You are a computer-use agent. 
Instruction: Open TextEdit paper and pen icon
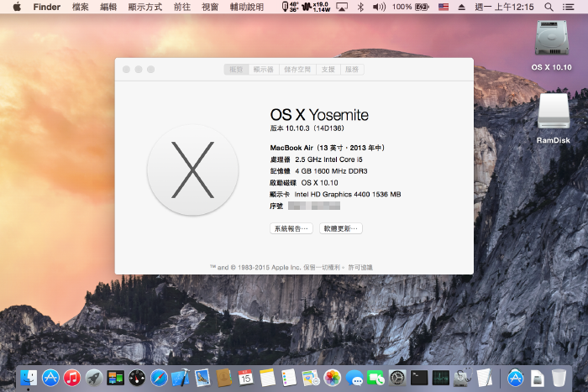tap(484, 378)
